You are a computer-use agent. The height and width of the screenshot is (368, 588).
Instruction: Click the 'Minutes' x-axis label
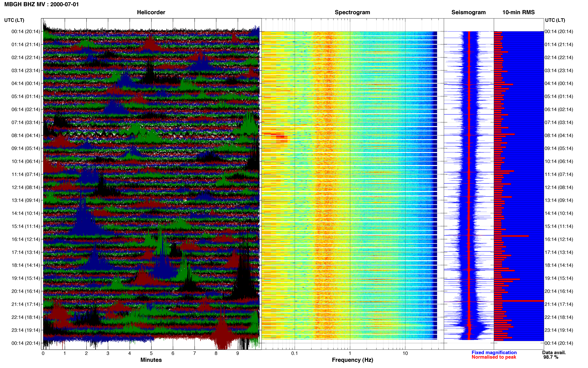click(x=151, y=360)
